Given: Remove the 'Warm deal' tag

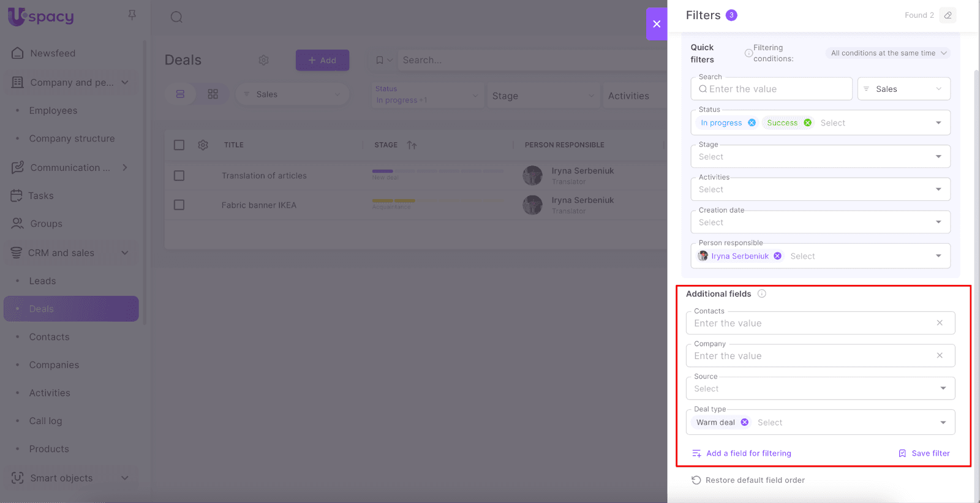Looking at the screenshot, I should (x=745, y=422).
